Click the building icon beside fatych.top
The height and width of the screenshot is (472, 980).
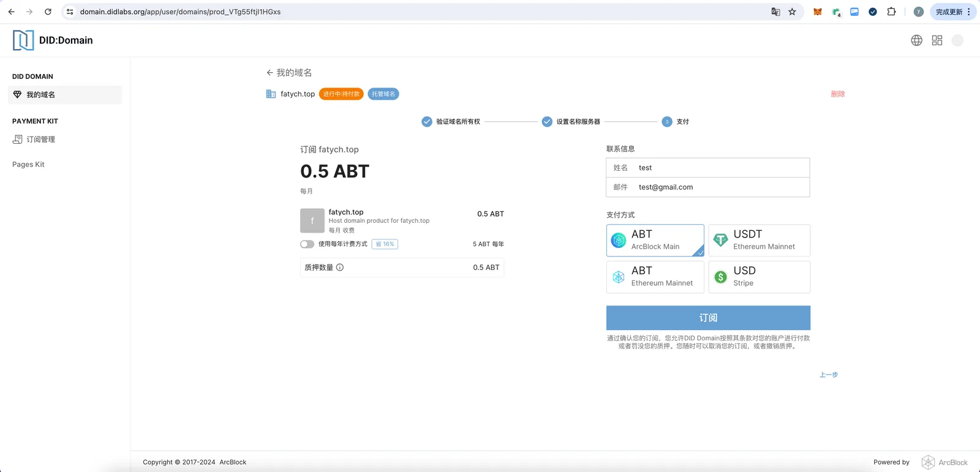tap(271, 94)
